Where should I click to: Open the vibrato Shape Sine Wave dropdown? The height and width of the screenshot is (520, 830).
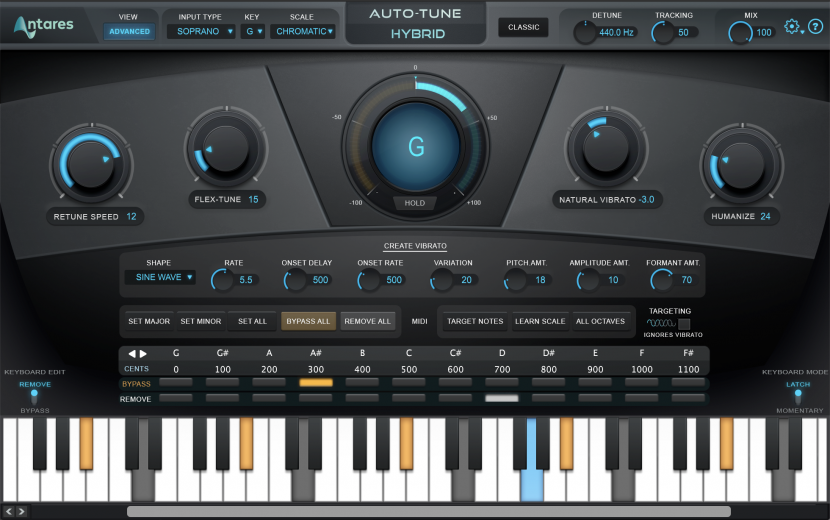160,277
